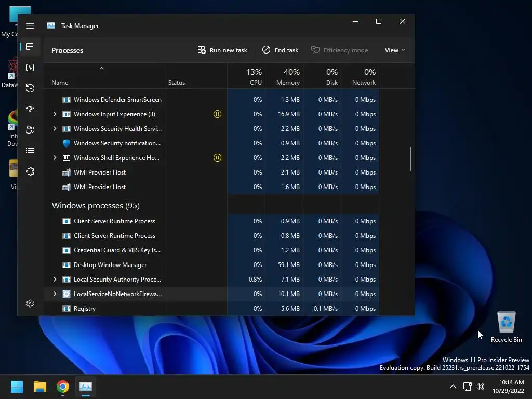The width and height of the screenshot is (532, 399).
Task: Open the Services sidebar icon
Action: [30, 171]
